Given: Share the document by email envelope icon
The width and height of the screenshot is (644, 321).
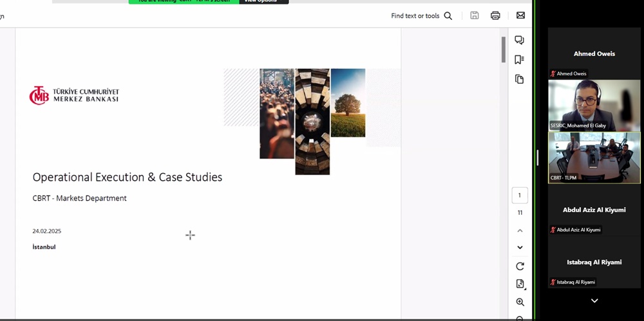Looking at the screenshot, I should (x=520, y=15).
